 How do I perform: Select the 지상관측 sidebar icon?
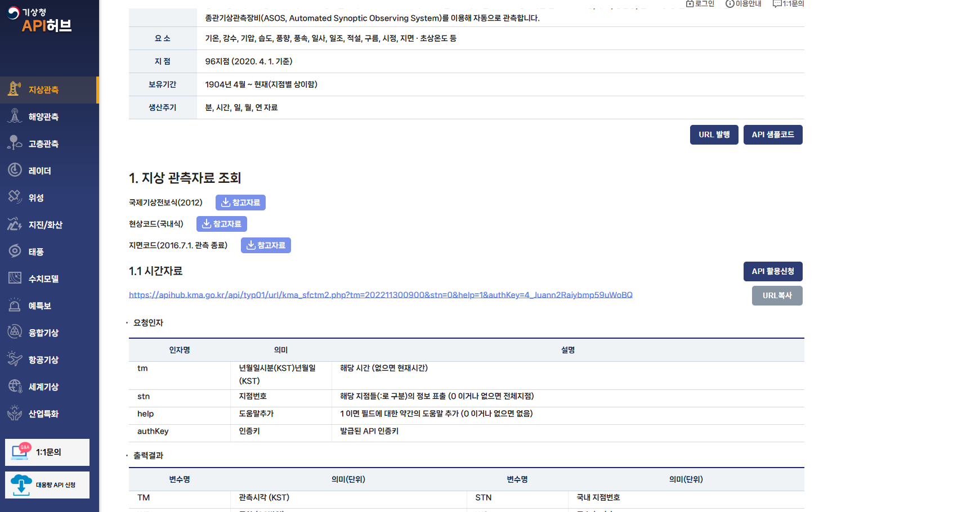[x=15, y=89]
